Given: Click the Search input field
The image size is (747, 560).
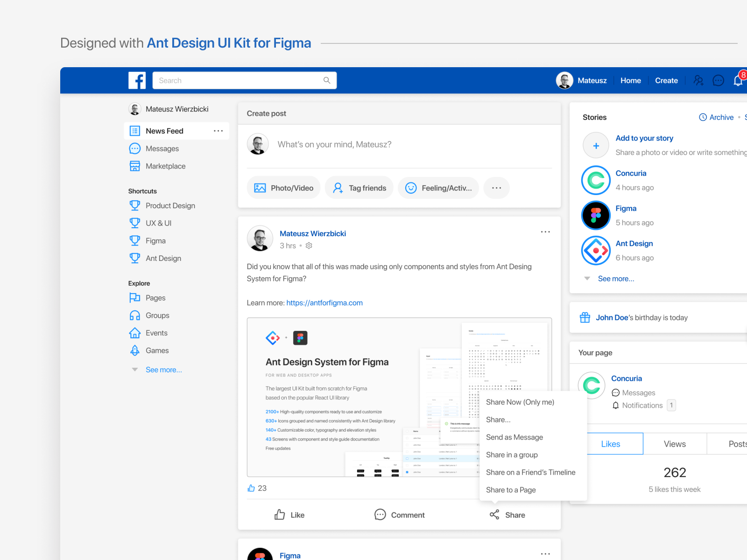Looking at the screenshot, I should [245, 80].
